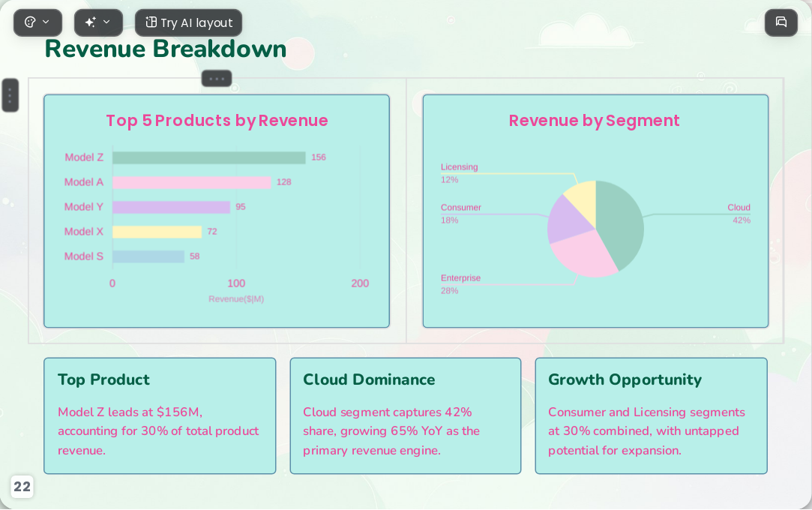The width and height of the screenshot is (812, 510).
Task: Click the three-dot layout block handle
Action: 217,79
